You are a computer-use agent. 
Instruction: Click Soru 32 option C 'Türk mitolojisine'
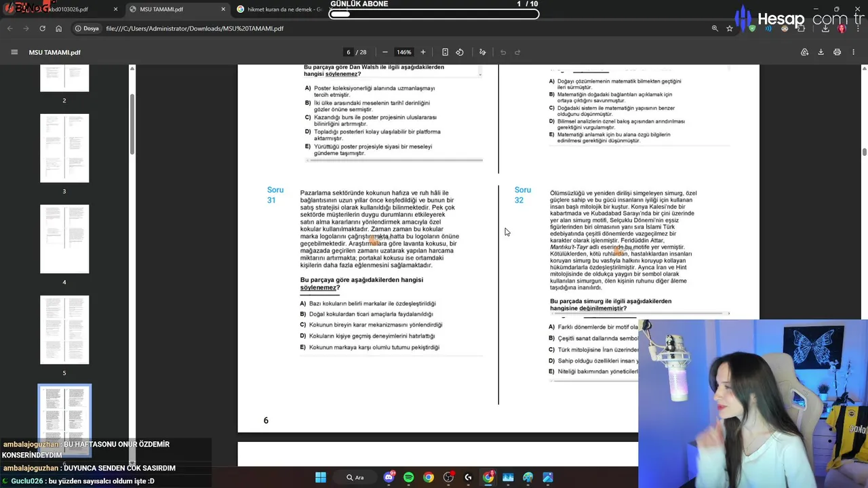click(593, 350)
